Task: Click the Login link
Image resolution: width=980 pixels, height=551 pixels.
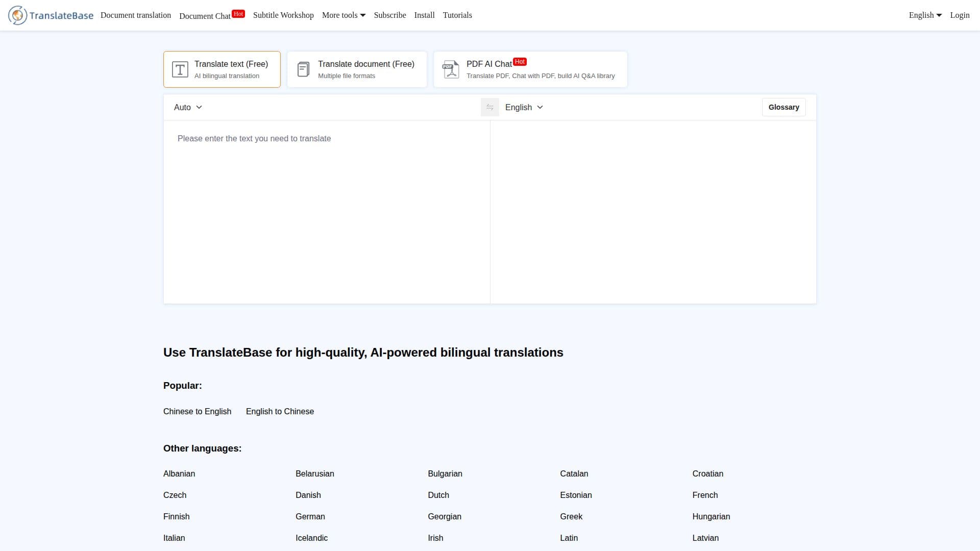Action: point(960,15)
